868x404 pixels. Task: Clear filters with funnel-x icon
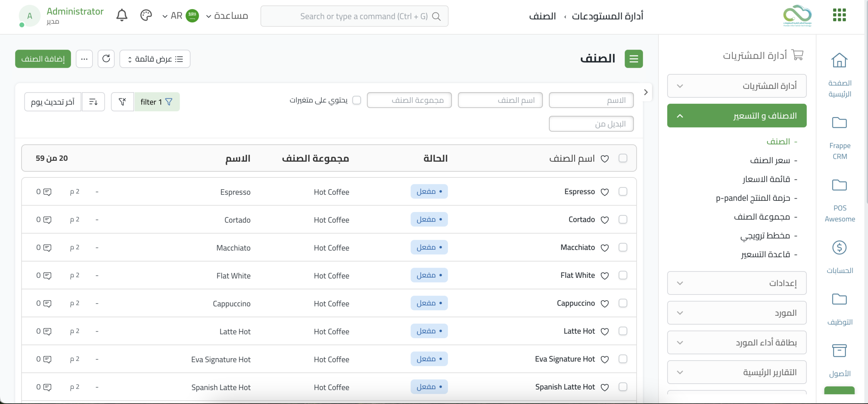[x=122, y=102]
